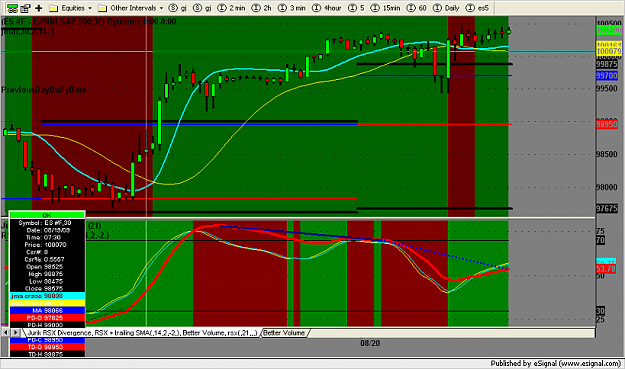Viewport: 625px width, 369px height.
Task: Click the blue PD-C 98950 row
Action: [x=47, y=340]
